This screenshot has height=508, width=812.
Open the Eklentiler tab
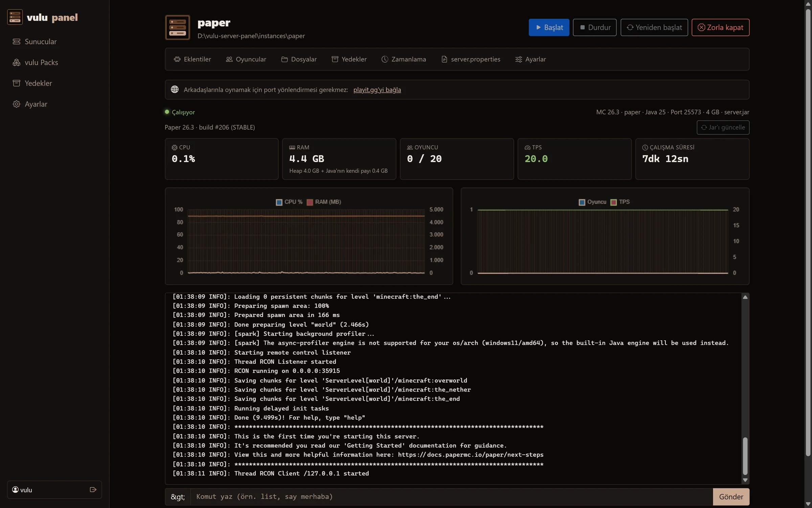click(192, 59)
